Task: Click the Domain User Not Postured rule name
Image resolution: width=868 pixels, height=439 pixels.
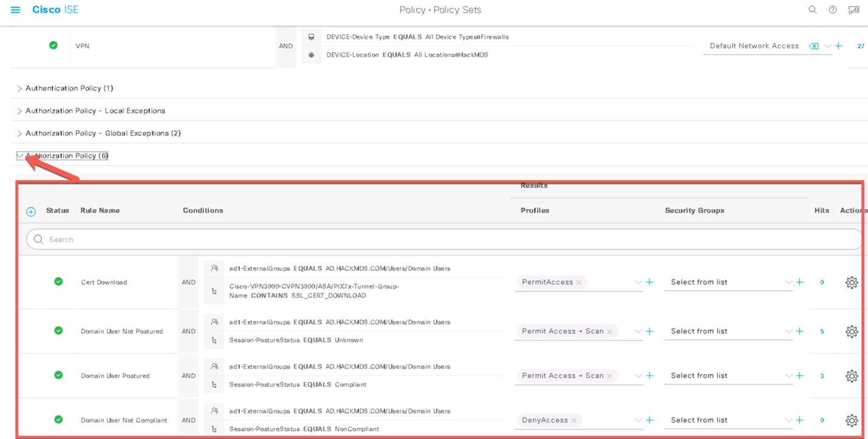Action: click(122, 332)
